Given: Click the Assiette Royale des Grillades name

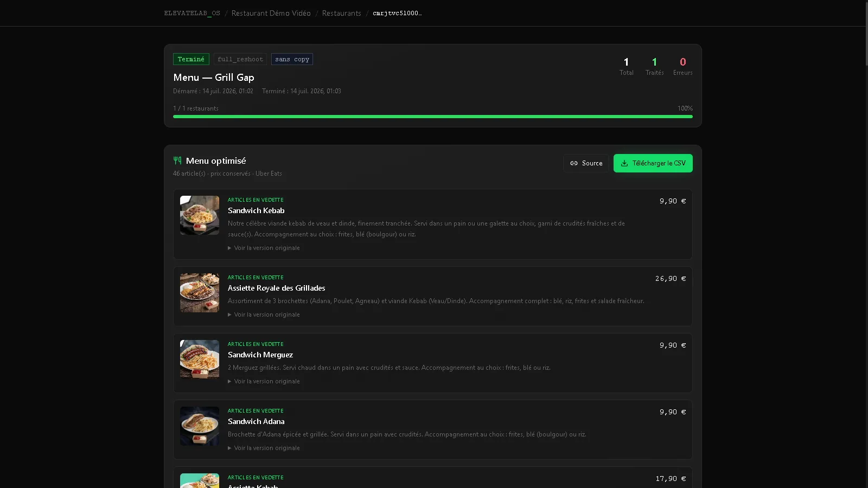Looking at the screenshot, I should (x=277, y=288).
